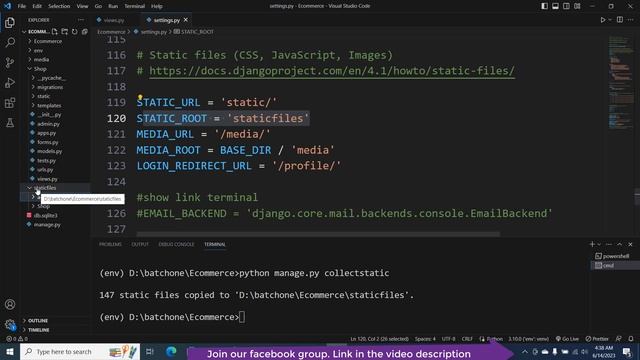Split the editor to the right
Image resolution: width=640 pixels, height=360 pixels.
click(620, 20)
